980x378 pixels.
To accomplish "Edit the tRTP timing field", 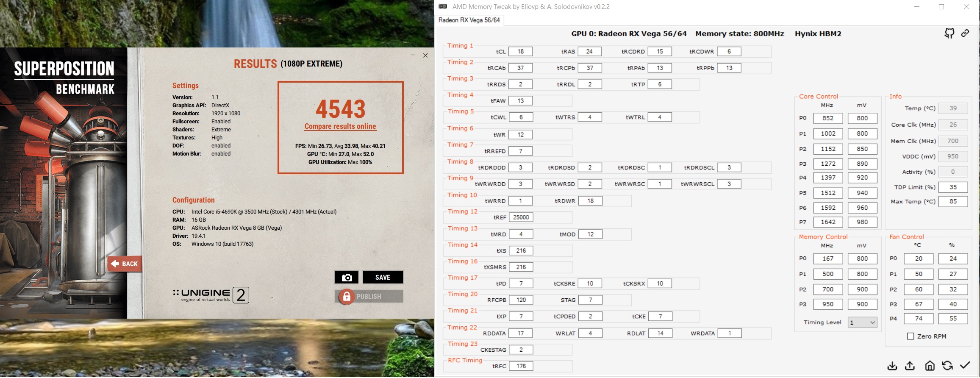I will [x=660, y=84].
